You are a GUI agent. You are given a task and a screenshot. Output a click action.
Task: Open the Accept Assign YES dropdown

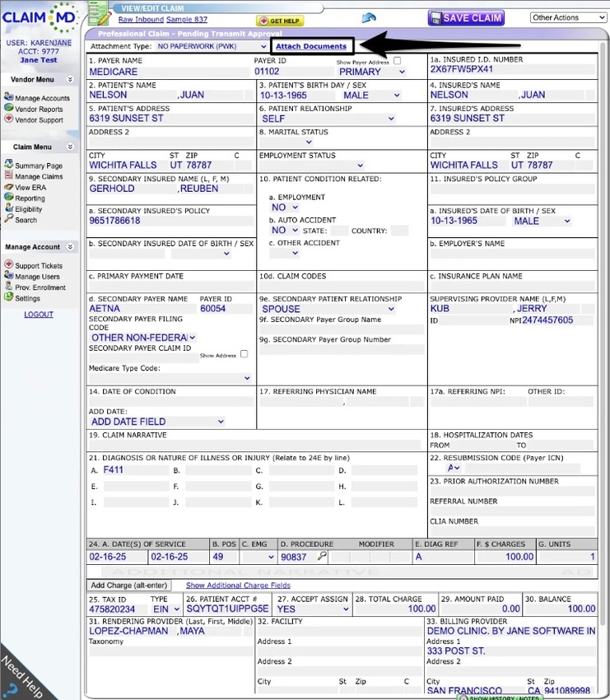pyautogui.click(x=312, y=609)
